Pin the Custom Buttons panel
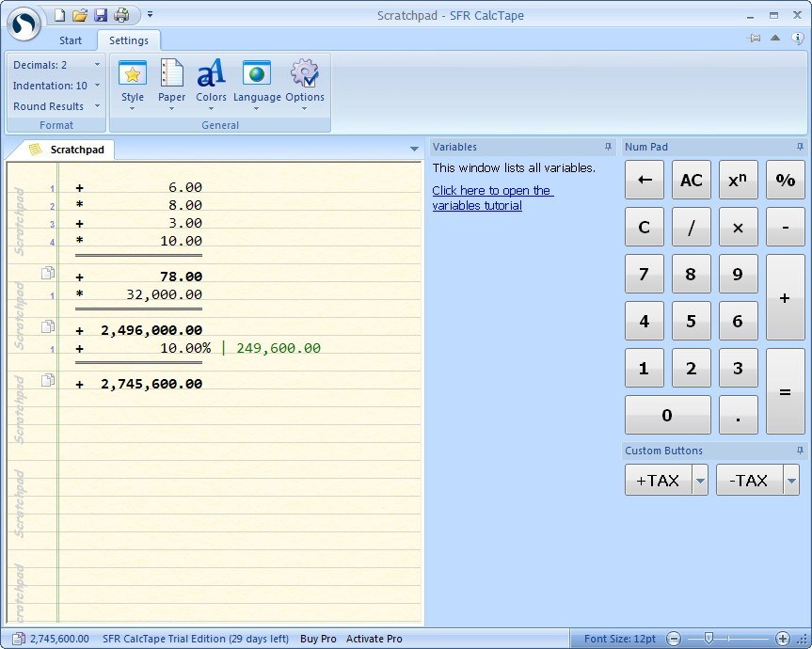812x649 pixels. (x=800, y=451)
